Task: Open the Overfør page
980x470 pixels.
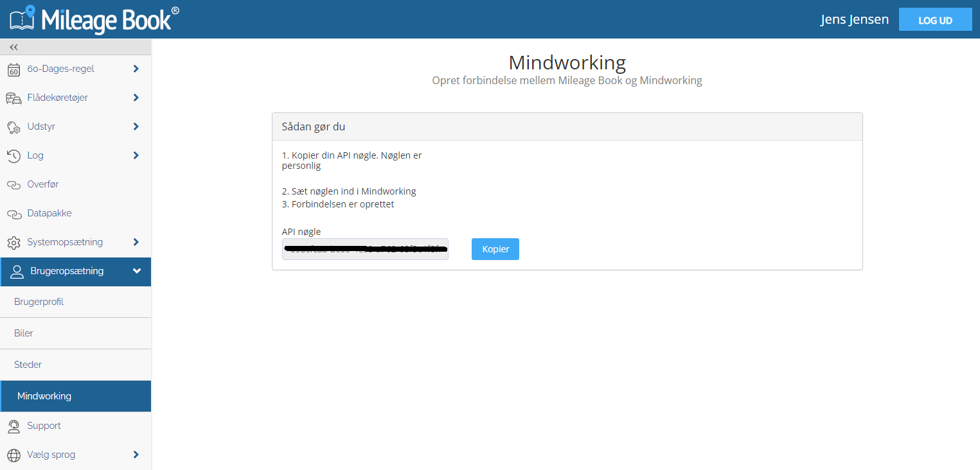Action: [x=76, y=184]
